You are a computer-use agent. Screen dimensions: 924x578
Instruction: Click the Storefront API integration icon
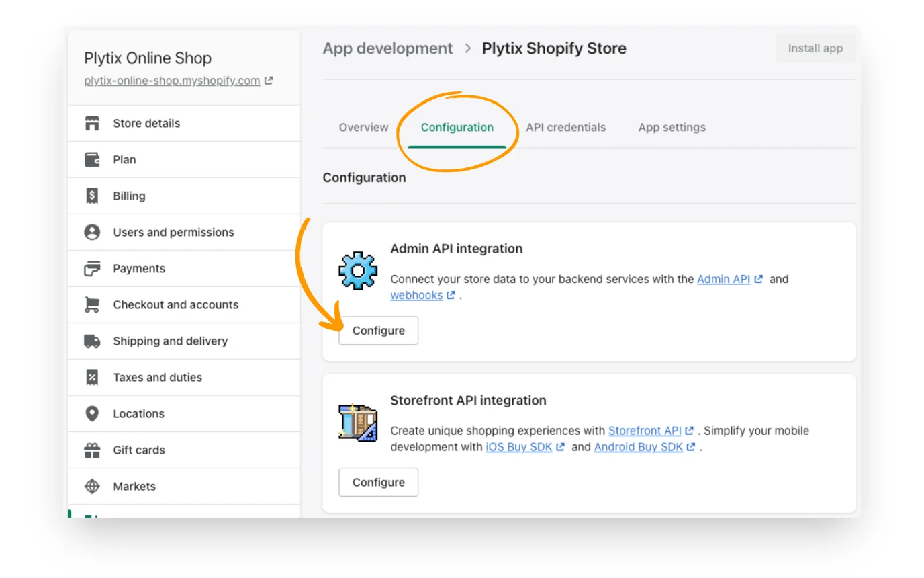(x=358, y=423)
